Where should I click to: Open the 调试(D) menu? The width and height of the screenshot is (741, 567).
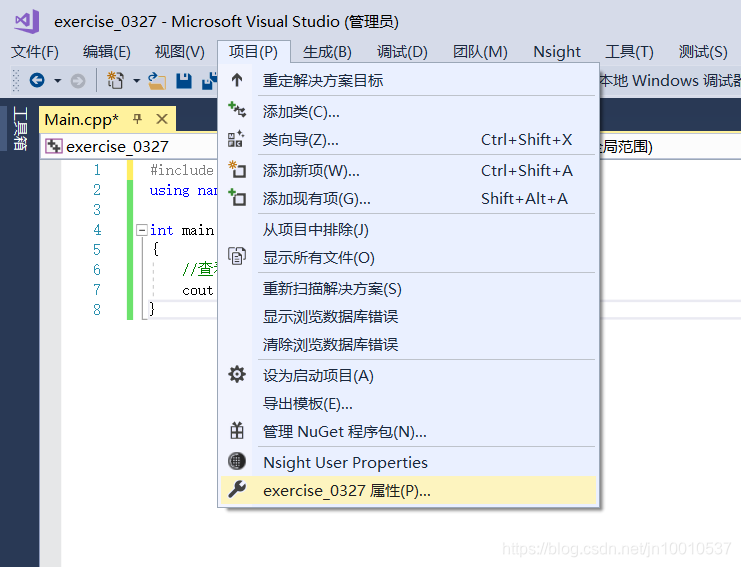(402, 52)
